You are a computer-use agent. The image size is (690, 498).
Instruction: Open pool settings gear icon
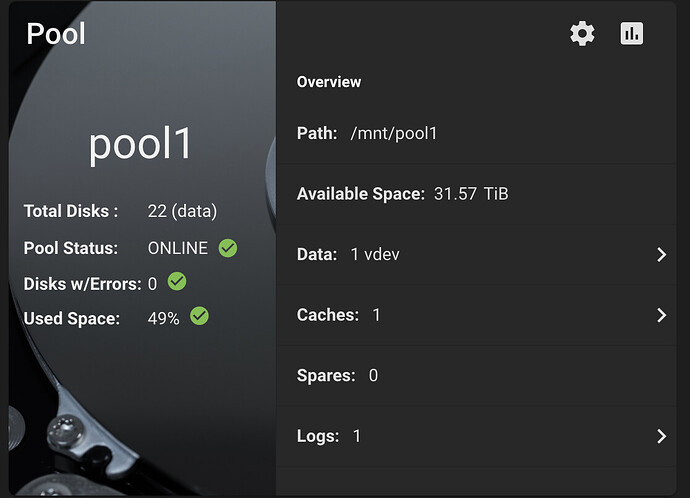[582, 34]
